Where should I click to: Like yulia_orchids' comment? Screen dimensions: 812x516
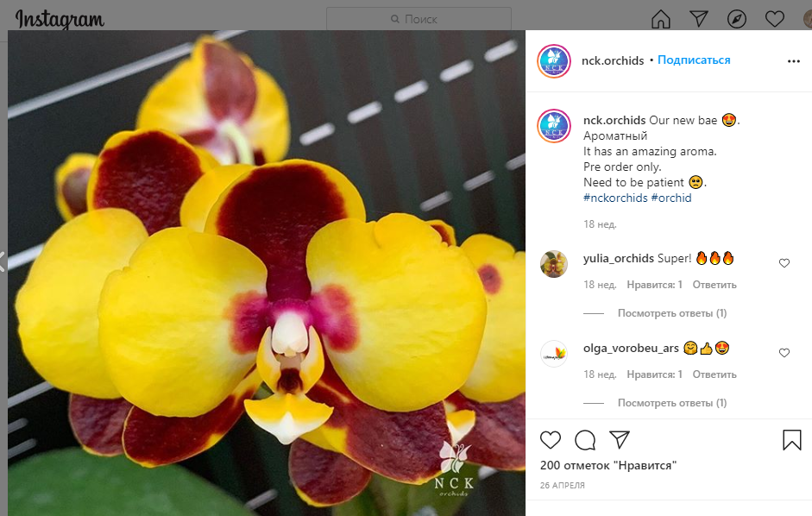[784, 263]
